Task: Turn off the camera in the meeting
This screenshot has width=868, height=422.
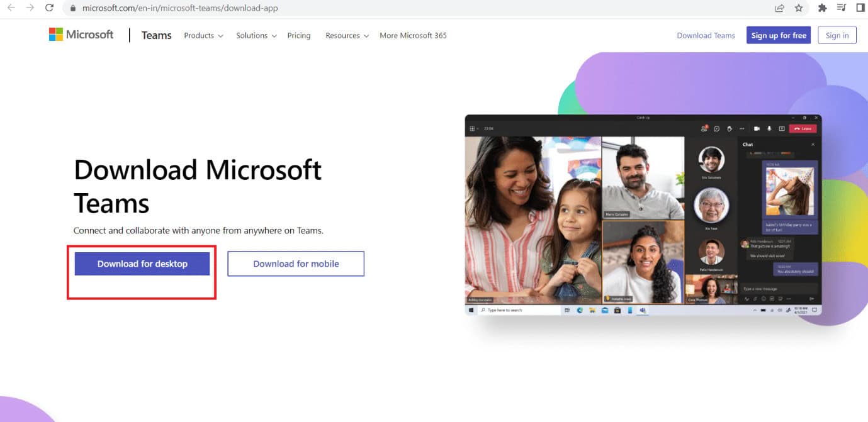Action: tap(757, 128)
